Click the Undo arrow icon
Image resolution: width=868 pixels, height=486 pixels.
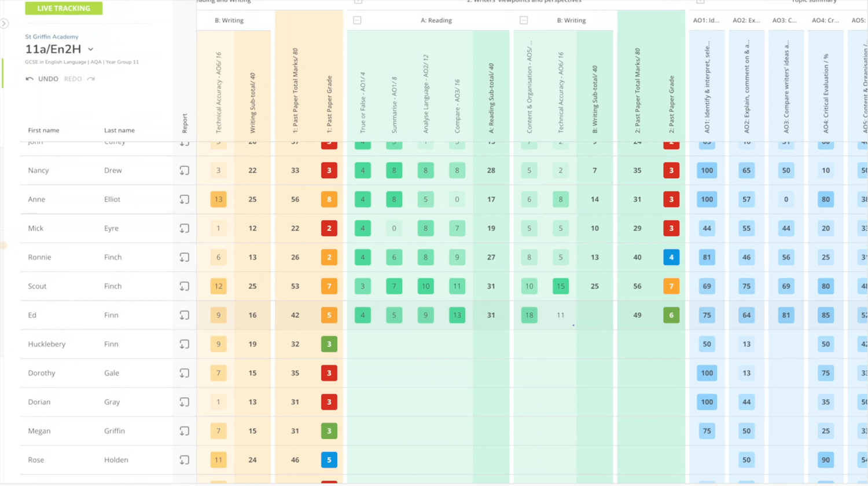pos(30,79)
